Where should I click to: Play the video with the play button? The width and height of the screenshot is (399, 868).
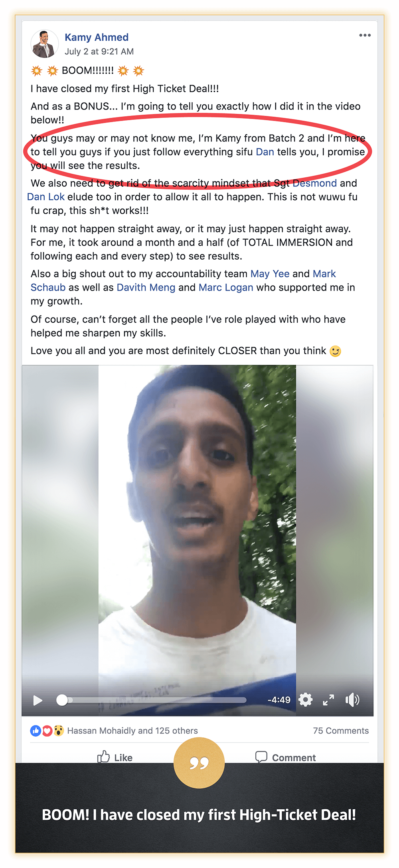38,700
